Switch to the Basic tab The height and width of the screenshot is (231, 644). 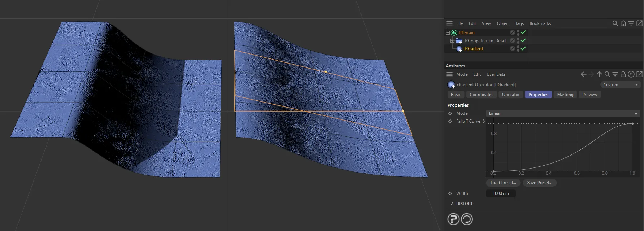tap(456, 95)
